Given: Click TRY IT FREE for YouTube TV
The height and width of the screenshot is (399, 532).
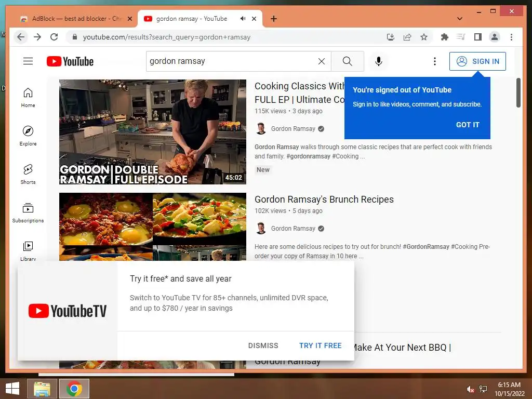Looking at the screenshot, I should pyautogui.click(x=320, y=345).
